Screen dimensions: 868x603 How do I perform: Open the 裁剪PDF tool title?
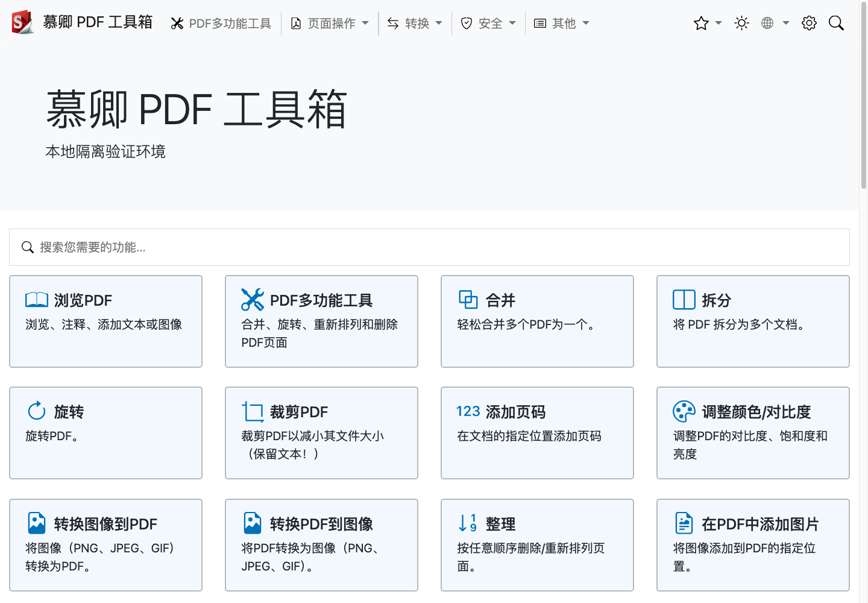coord(299,412)
